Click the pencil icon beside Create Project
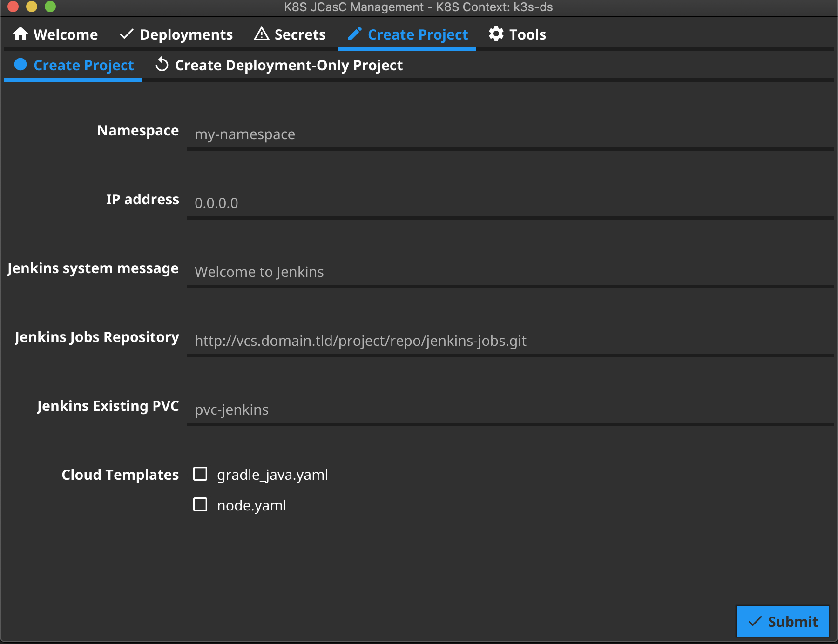The image size is (838, 644). tap(355, 34)
